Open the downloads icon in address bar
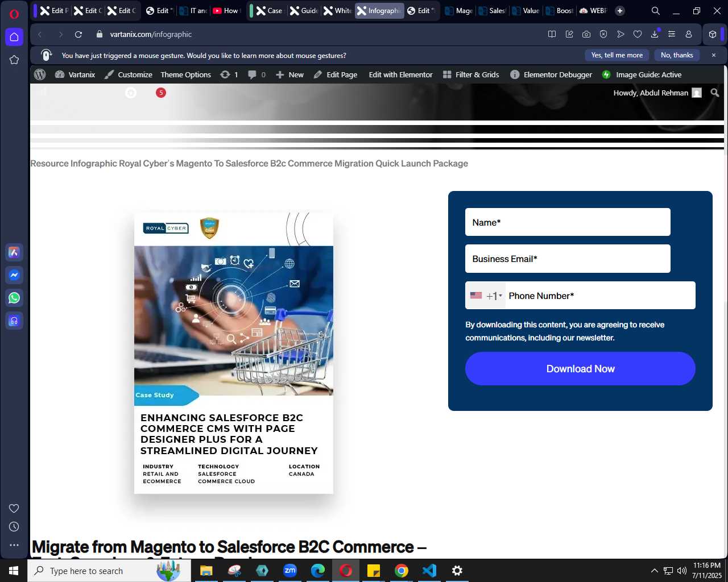 655,34
